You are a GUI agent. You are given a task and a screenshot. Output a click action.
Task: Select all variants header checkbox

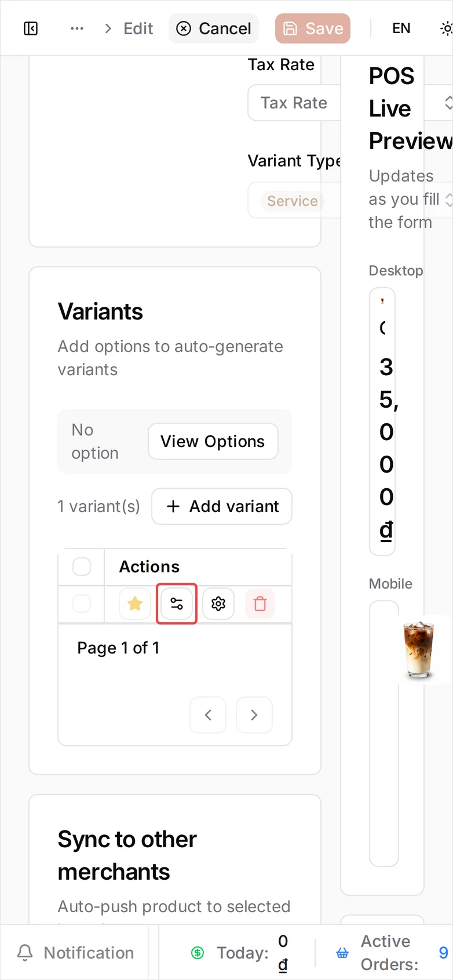pyautogui.click(x=82, y=567)
